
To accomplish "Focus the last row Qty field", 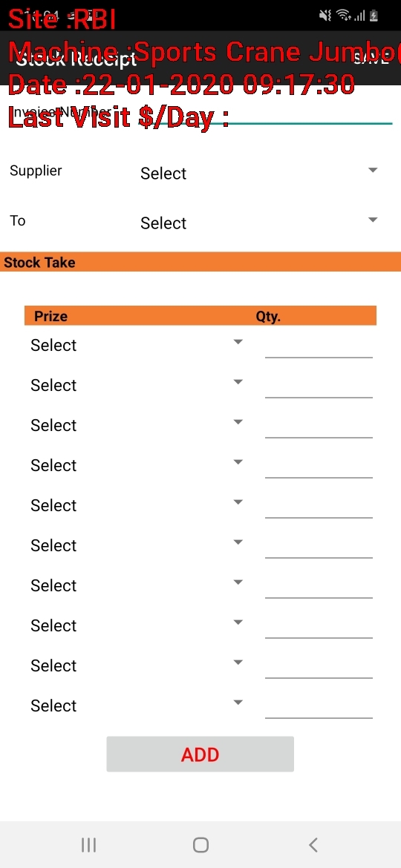I will click(319, 706).
